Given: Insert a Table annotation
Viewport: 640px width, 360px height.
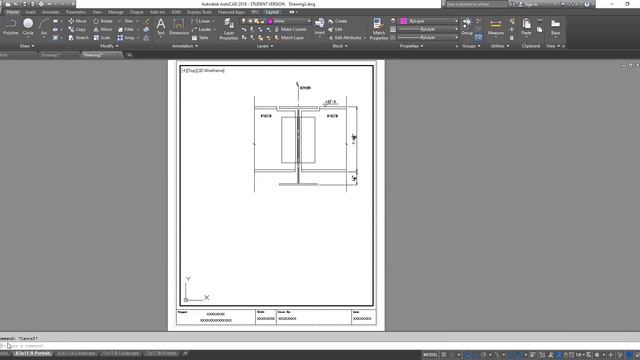Looking at the screenshot, I should pos(200,38).
